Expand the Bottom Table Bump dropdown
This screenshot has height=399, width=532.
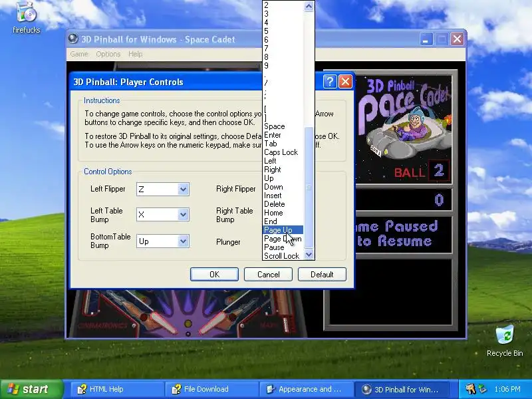pos(183,241)
